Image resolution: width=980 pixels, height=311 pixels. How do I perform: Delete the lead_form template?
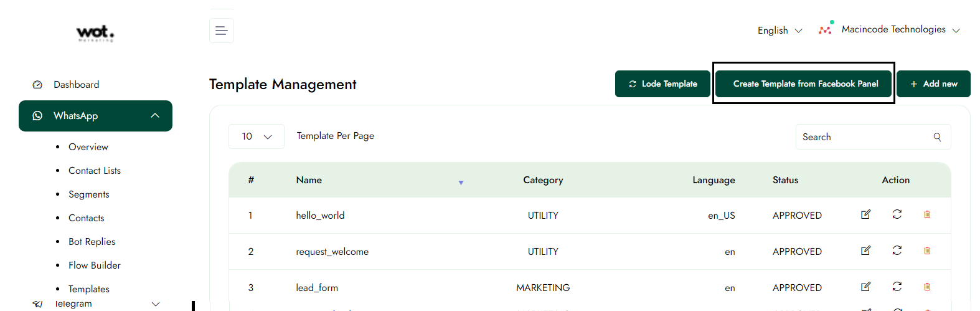point(927,287)
